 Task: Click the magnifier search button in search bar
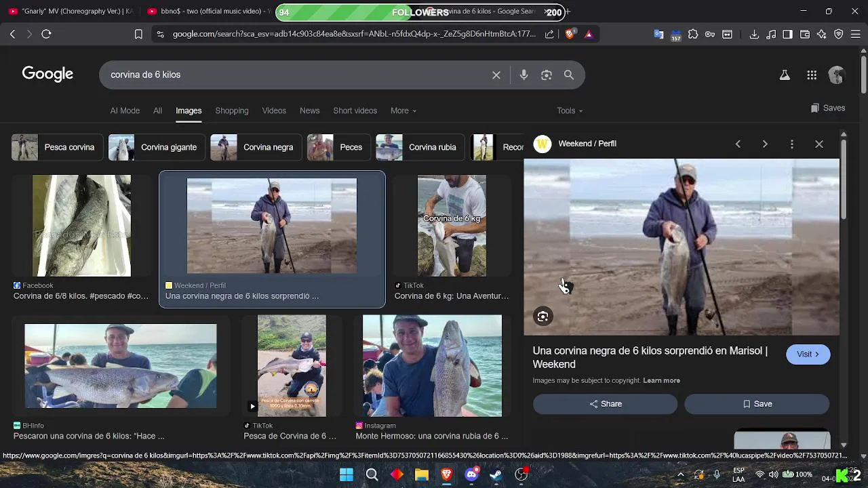click(x=569, y=75)
